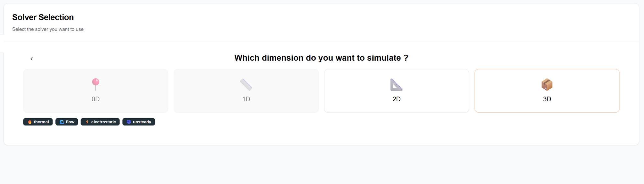
Task: Click the flame icon on thermal tag
Action: [30, 122]
